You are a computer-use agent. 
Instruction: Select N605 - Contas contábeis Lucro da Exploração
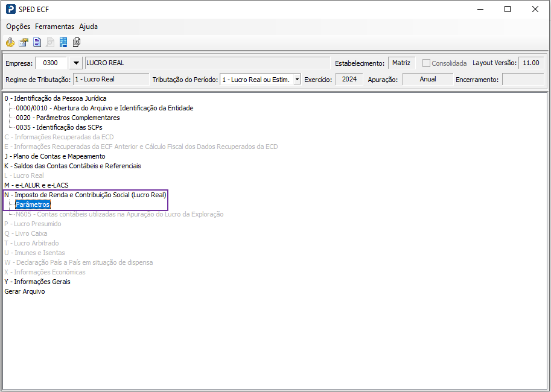(x=119, y=214)
